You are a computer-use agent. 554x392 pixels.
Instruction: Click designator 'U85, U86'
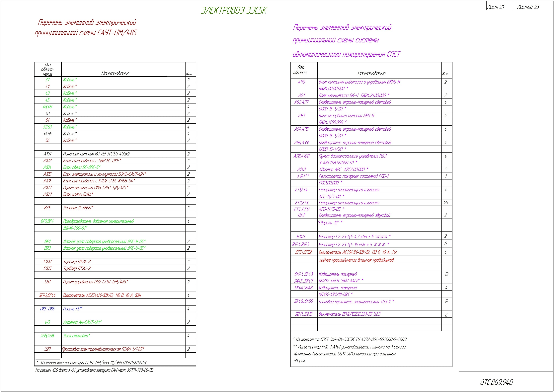click(x=47, y=309)
